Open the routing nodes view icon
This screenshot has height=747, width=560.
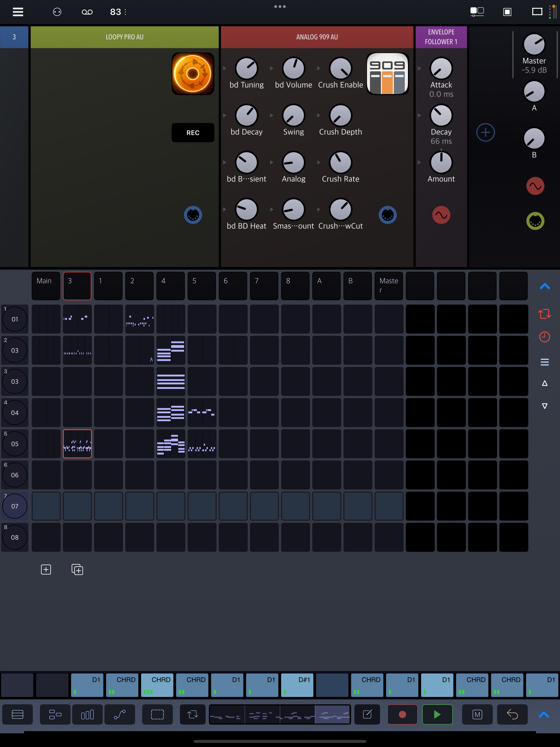55,714
